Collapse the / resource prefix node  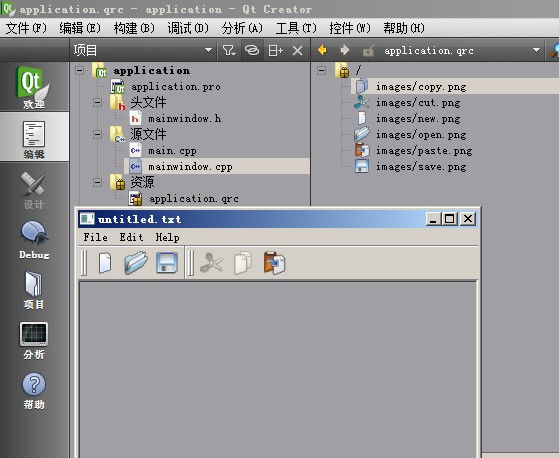321,71
